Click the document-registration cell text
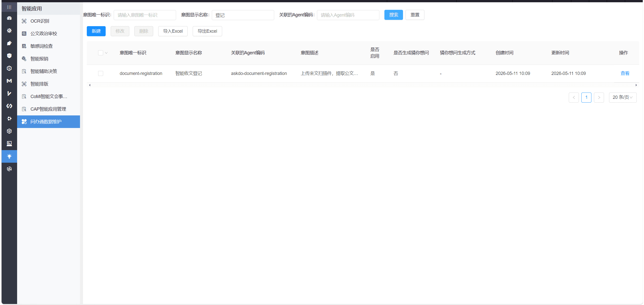 (141, 73)
